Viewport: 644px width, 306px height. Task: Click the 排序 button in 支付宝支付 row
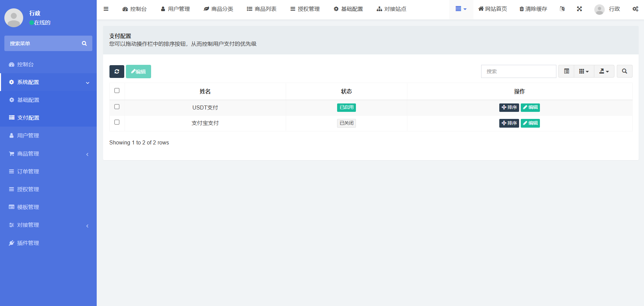click(x=509, y=123)
